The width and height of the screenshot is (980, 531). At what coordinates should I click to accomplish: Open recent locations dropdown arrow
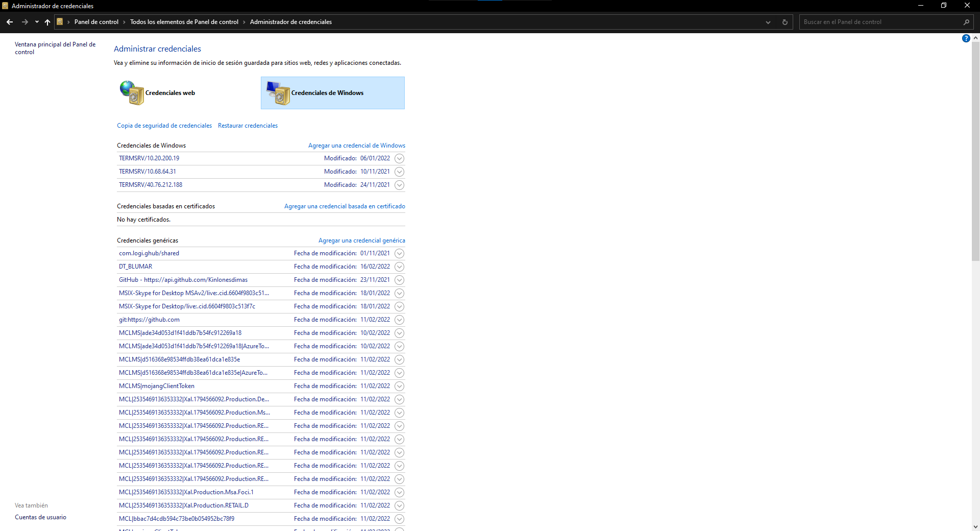click(37, 22)
